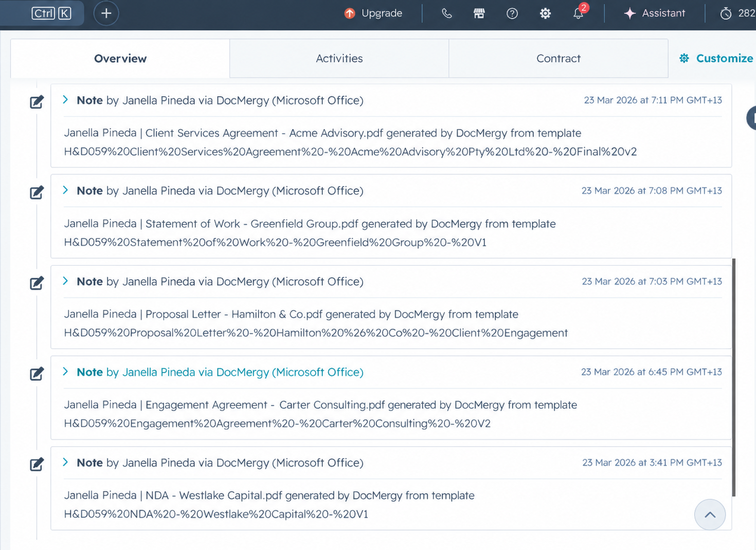Open the Assistant sparkle button

(x=654, y=13)
